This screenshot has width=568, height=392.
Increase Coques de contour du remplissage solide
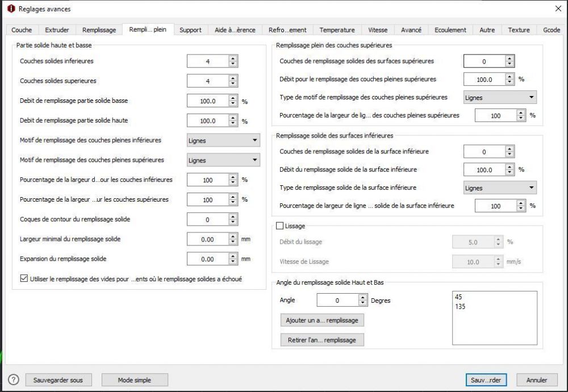[233, 216]
